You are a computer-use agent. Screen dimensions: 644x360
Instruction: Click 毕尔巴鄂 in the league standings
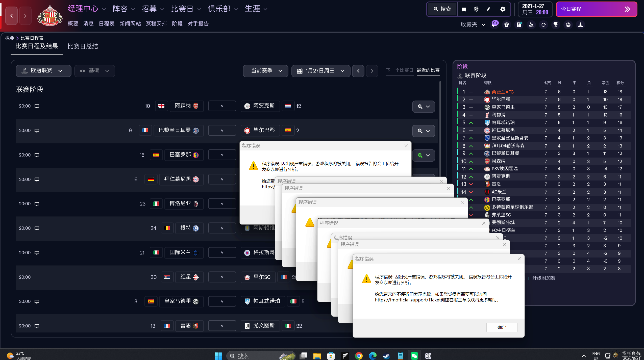coord(501,99)
